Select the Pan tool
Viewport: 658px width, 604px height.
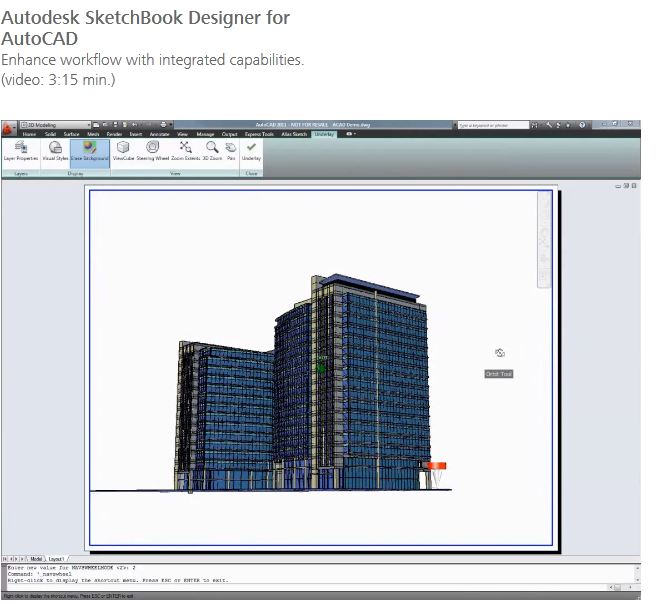point(231,151)
